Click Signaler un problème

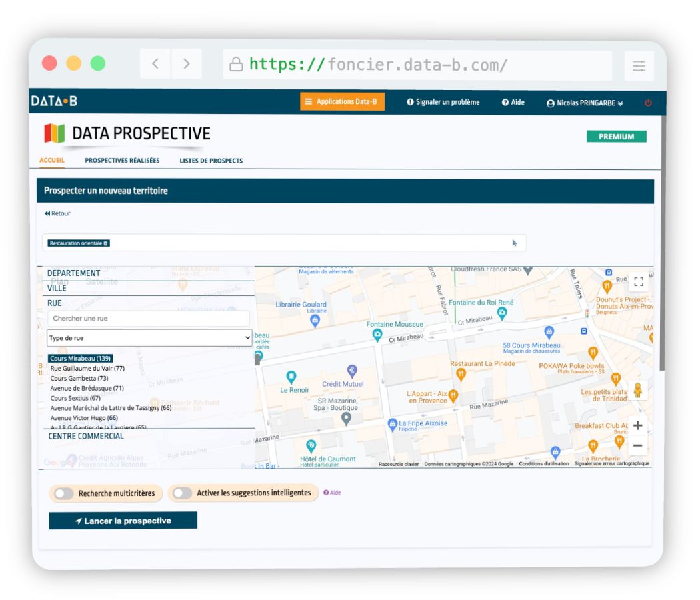[443, 102]
